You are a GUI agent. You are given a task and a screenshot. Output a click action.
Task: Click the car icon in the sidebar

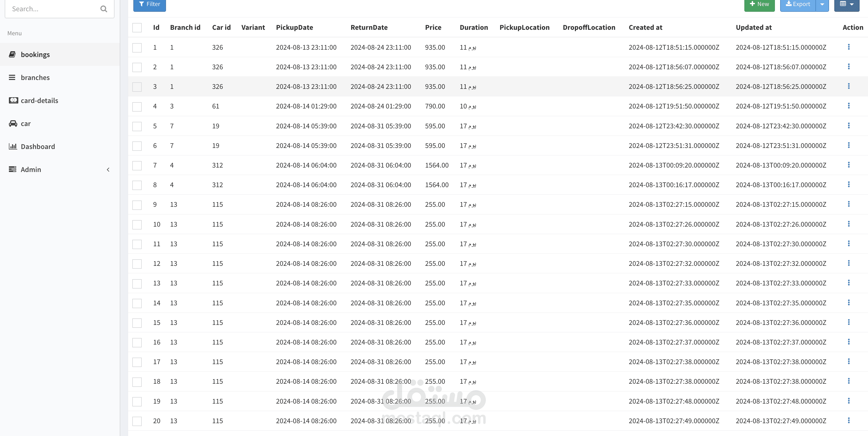click(x=13, y=123)
